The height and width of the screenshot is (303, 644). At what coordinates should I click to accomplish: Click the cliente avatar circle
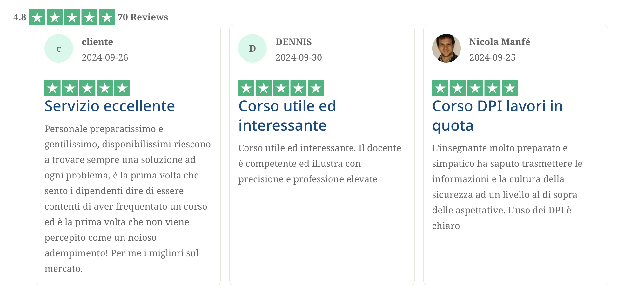point(59,48)
